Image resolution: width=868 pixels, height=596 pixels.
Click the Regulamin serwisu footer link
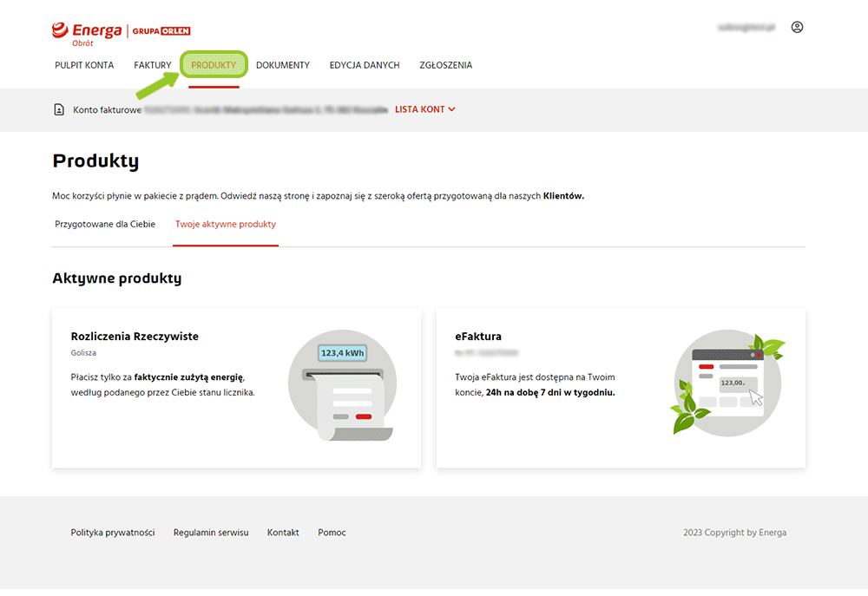point(211,533)
